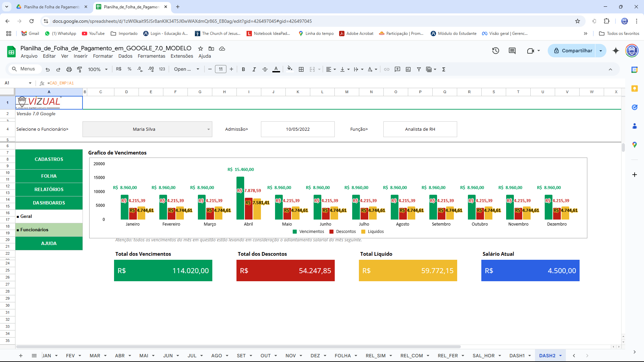
Task: Open version history clock icon
Action: click(495, 51)
